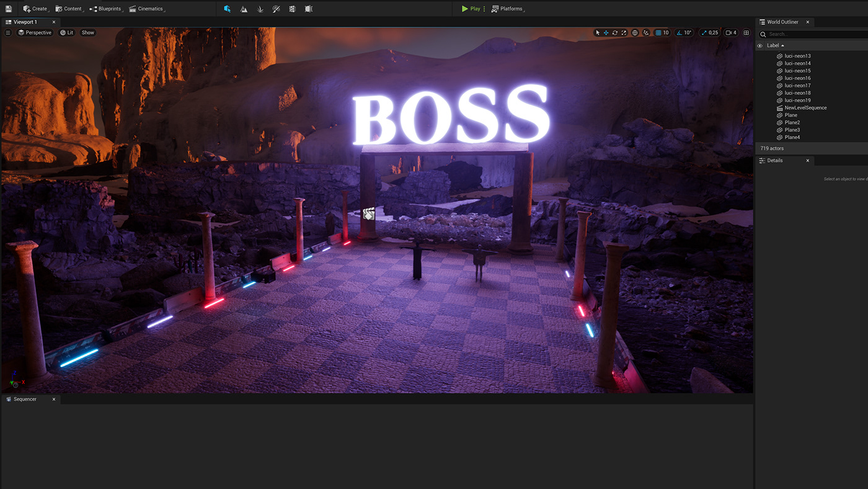The height and width of the screenshot is (489, 868).
Task: Toggle surface snapping icon
Action: click(x=646, y=33)
